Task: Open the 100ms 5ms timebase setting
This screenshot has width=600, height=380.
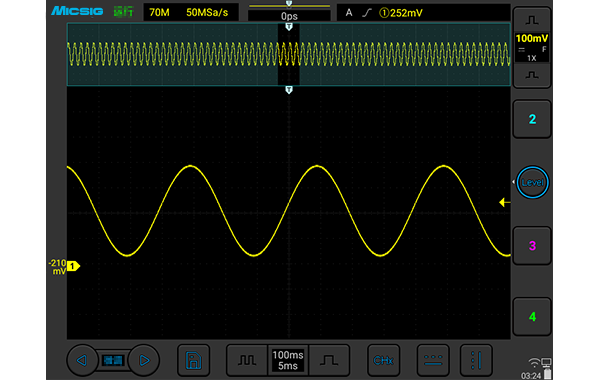Action: (x=288, y=360)
